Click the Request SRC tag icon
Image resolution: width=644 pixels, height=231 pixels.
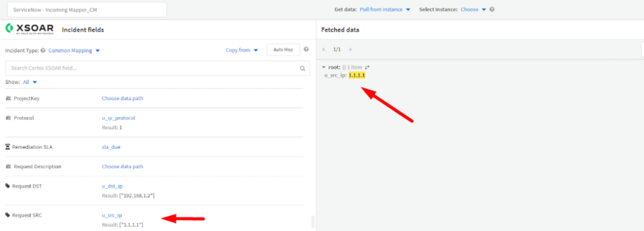pyautogui.click(x=7, y=215)
